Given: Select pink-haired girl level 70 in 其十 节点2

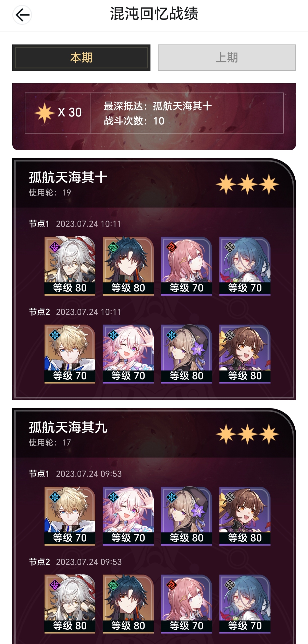Looking at the screenshot, I should coord(128,354).
